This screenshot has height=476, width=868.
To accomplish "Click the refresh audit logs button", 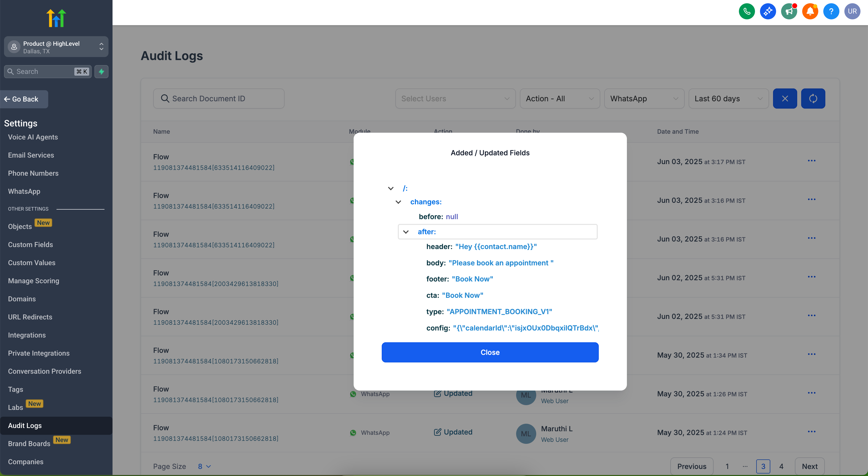I will pyautogui.click(x=813, y=99).
